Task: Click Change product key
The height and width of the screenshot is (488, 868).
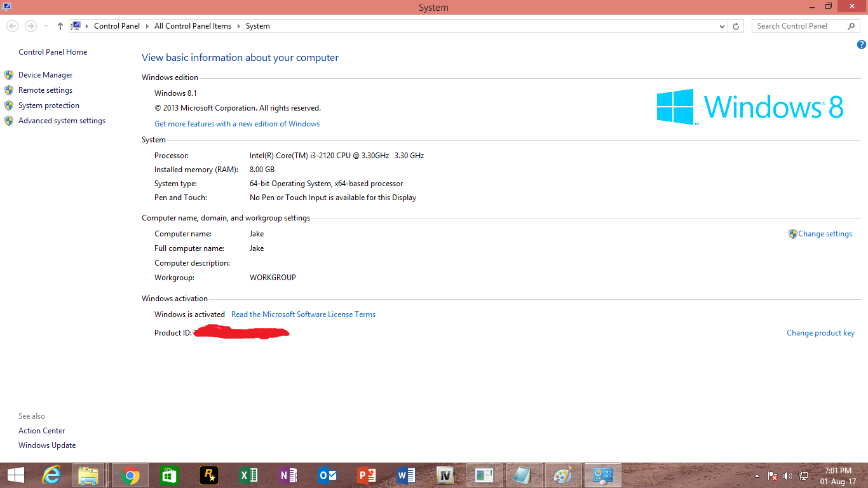Action: coord(820,333)
